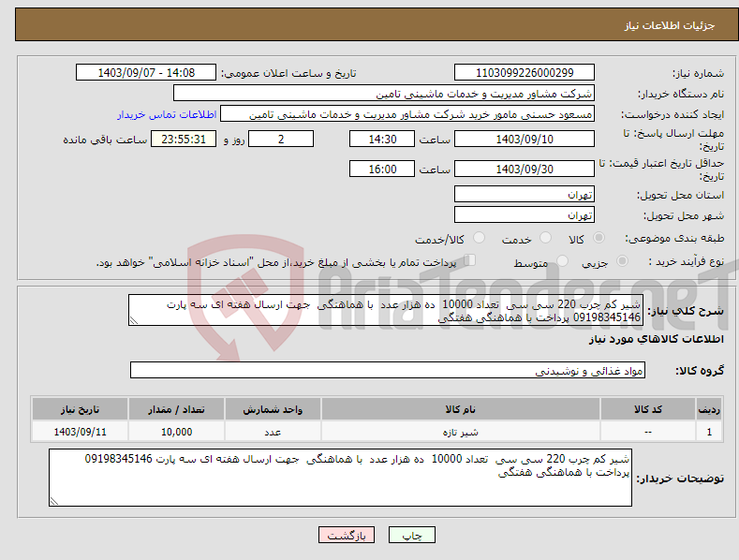
Task: Click the need number field 1103099226000299
Action: (525, 73)
